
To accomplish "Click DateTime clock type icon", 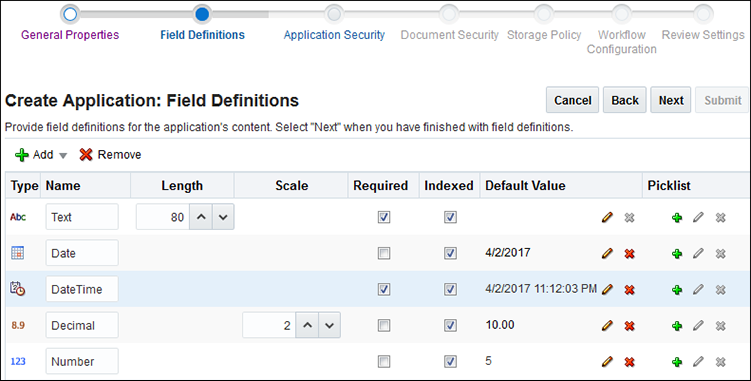I will coord(18,289).
